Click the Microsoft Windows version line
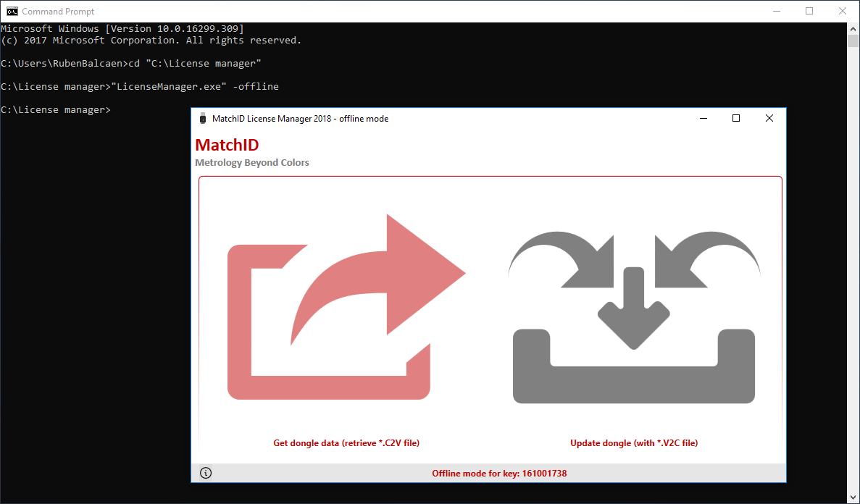 click(122, 28)
